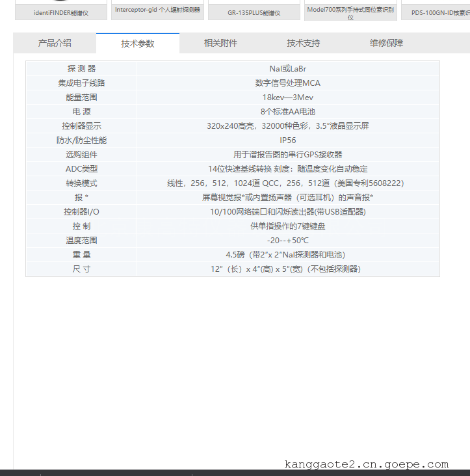Click the 8个标准AA电池 power value

coord(287,111)
